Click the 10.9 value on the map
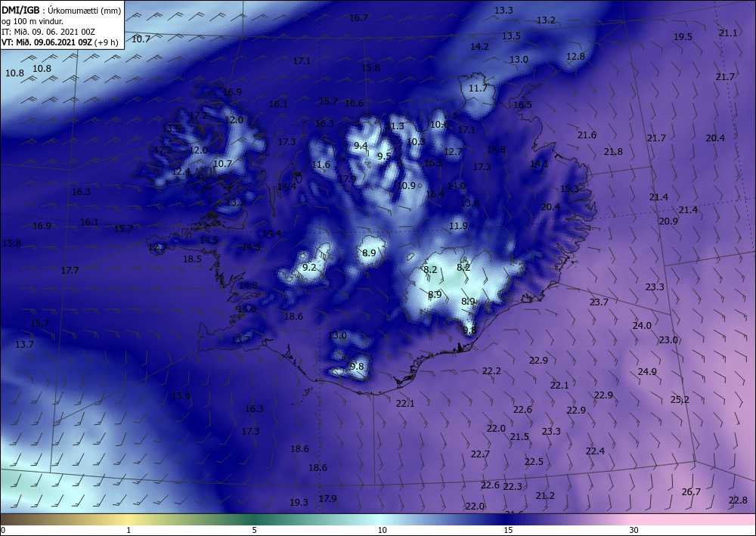This screenshot has width=756, height=536. pos(406,185)
